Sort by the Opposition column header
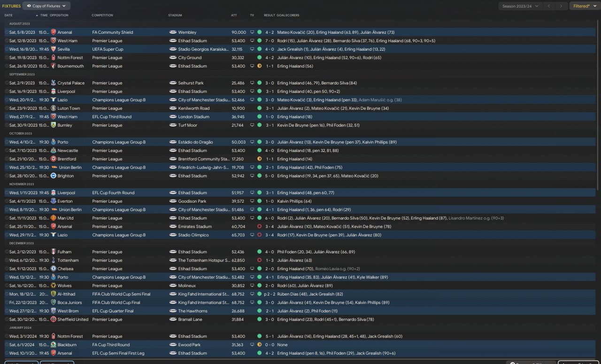This screenshot has width=601, height=364. point(59,15)
